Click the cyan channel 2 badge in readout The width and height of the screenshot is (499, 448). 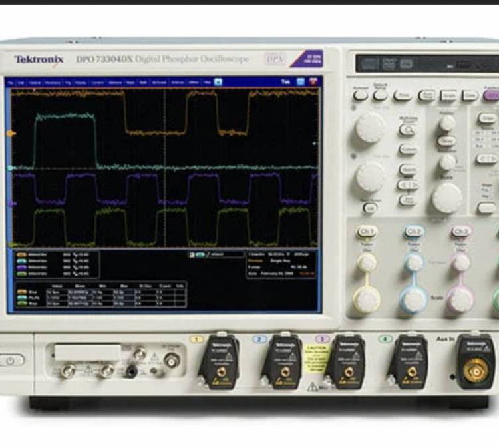[21, 261]
